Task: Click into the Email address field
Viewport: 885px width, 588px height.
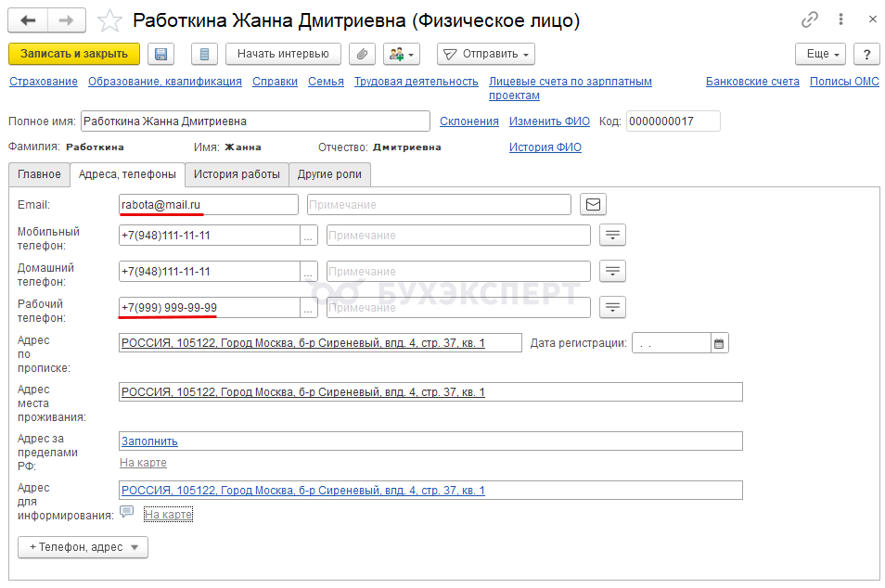Action: point(208,204)
